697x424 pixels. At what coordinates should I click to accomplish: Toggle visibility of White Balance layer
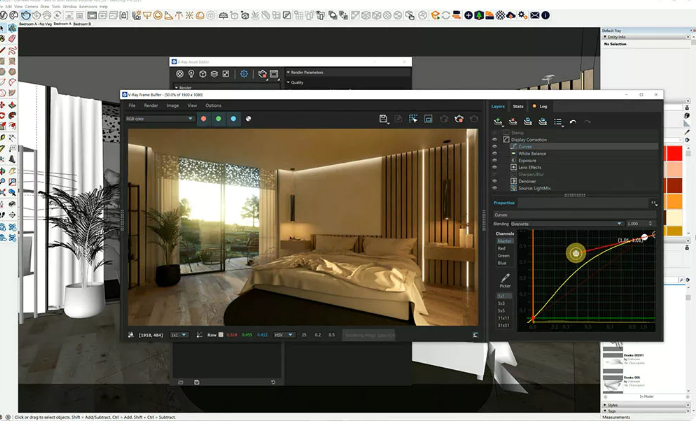tap(494, 153)
